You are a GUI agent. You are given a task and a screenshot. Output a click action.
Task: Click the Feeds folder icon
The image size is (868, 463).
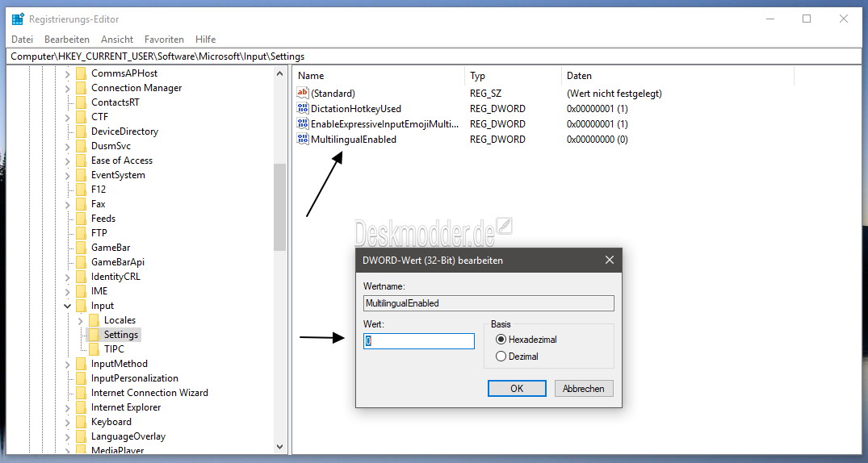click(82, 219)
